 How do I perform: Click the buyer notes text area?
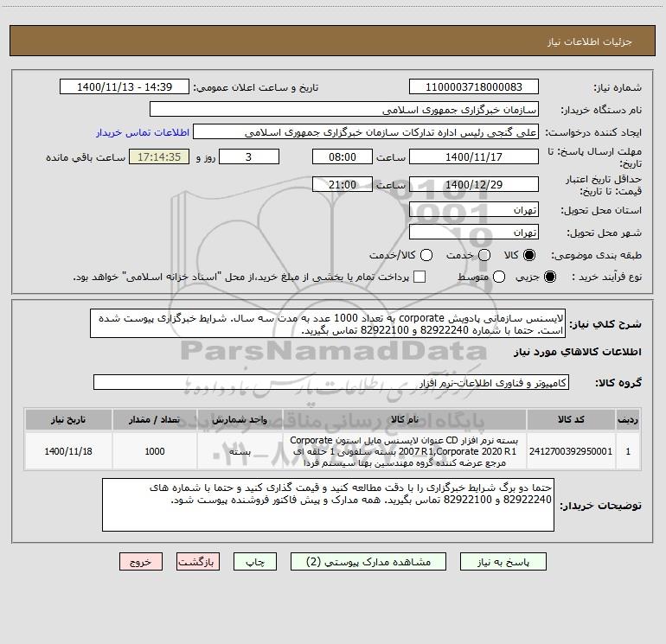(328, 505)
